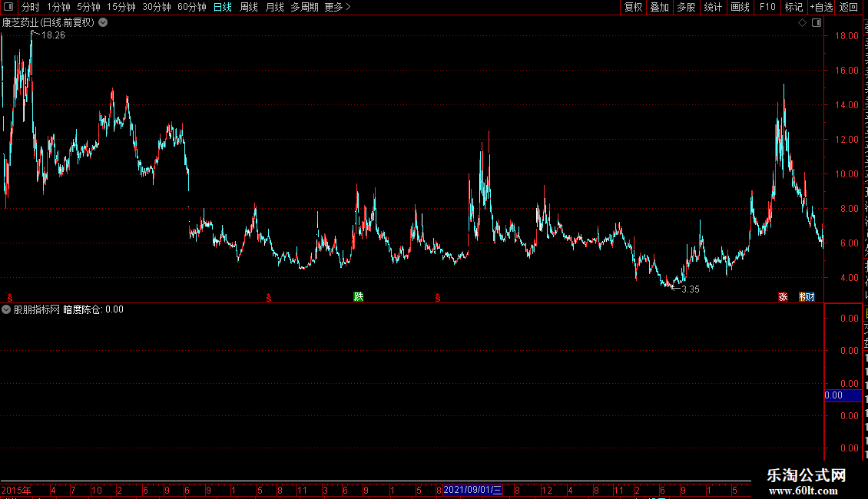Click the green 跌 event marker

point(359,297)
